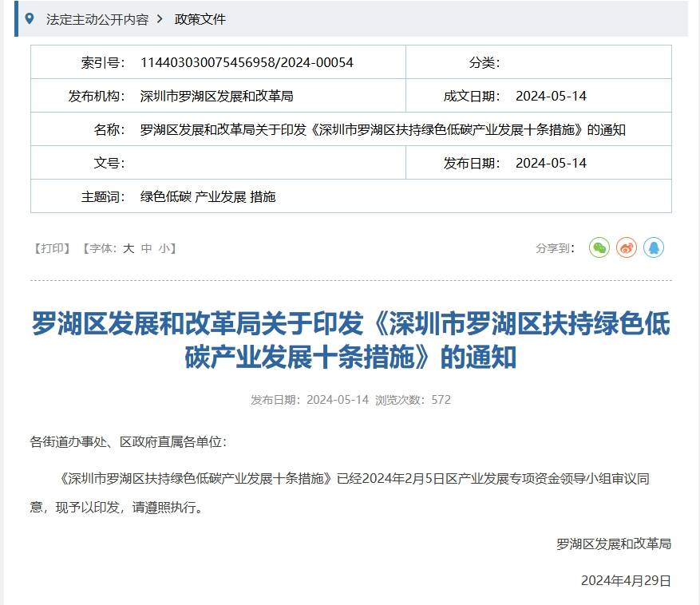Go to the 政策文件 breadcrumb section
Viewport: 700px width, 605px height.
pos(200,19)
